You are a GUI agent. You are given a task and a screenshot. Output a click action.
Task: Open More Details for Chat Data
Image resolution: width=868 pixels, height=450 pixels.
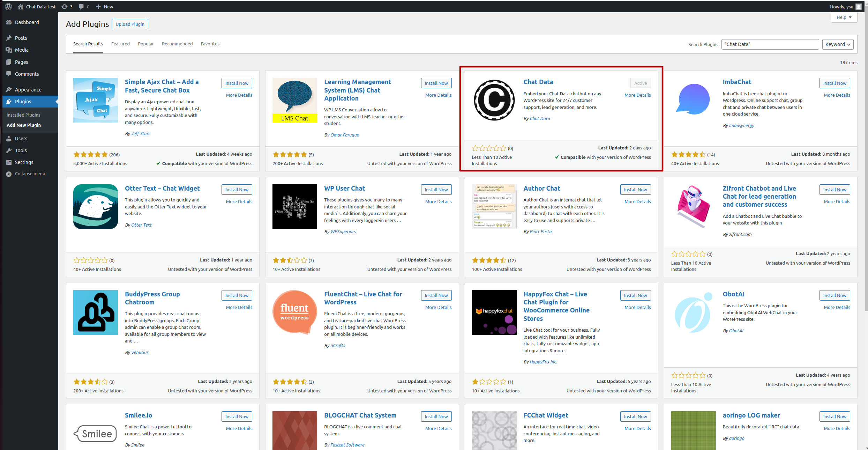click(637, 95)
